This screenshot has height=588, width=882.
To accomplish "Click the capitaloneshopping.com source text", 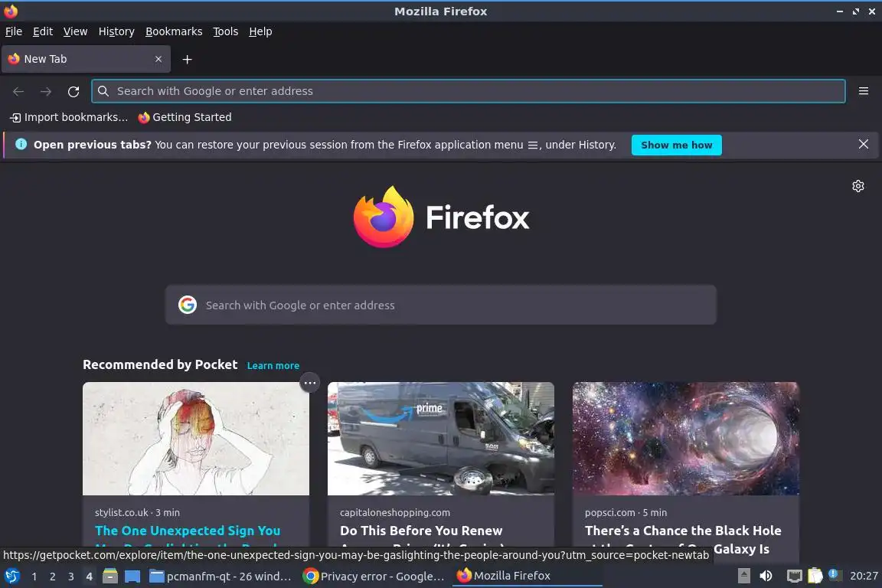I will point(395,513).
